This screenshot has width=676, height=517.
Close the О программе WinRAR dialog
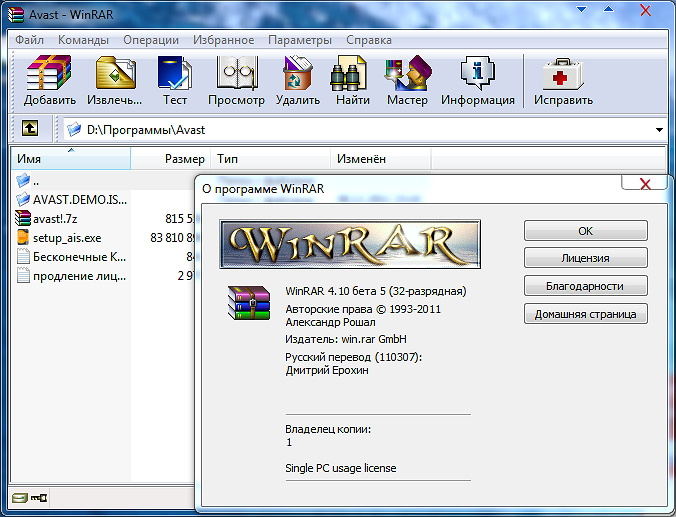click(x=645, y=183)
